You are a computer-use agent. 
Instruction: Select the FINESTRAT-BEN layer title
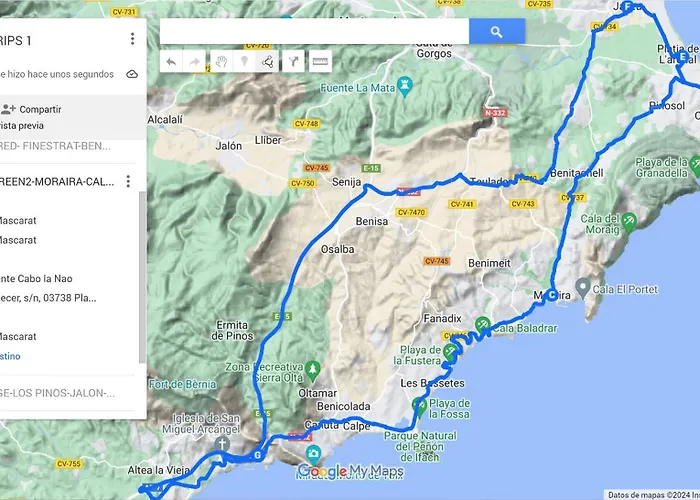pyautogui.click(x=55, y=146)
